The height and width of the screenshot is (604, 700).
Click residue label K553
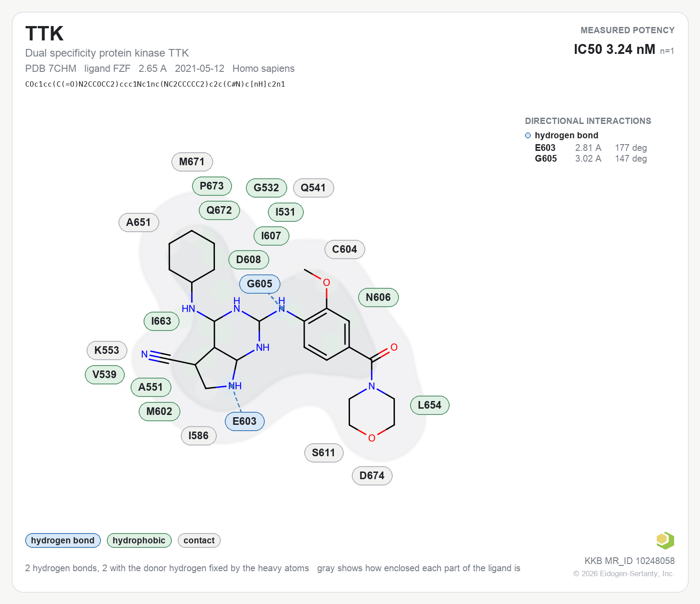(107, 350)
